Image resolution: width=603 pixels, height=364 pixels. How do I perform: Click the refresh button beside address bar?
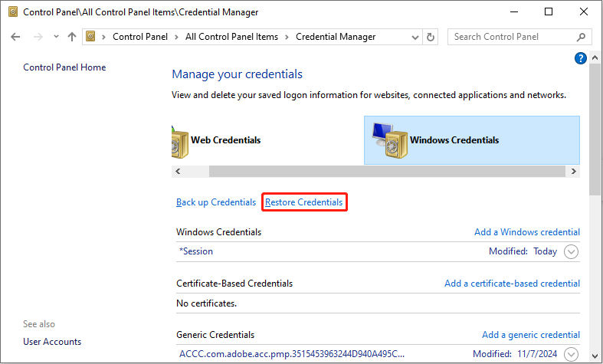click(431, 37)
